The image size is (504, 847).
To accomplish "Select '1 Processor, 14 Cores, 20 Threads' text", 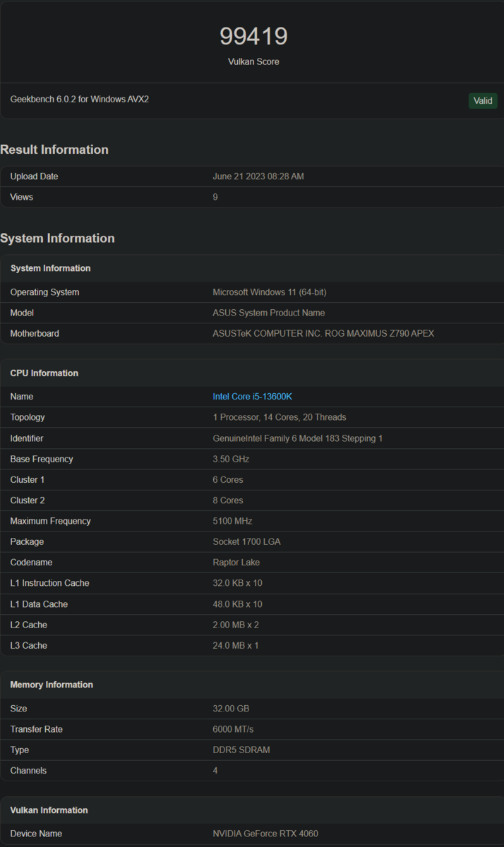I will pyautogui.click(x=280, y=417).
